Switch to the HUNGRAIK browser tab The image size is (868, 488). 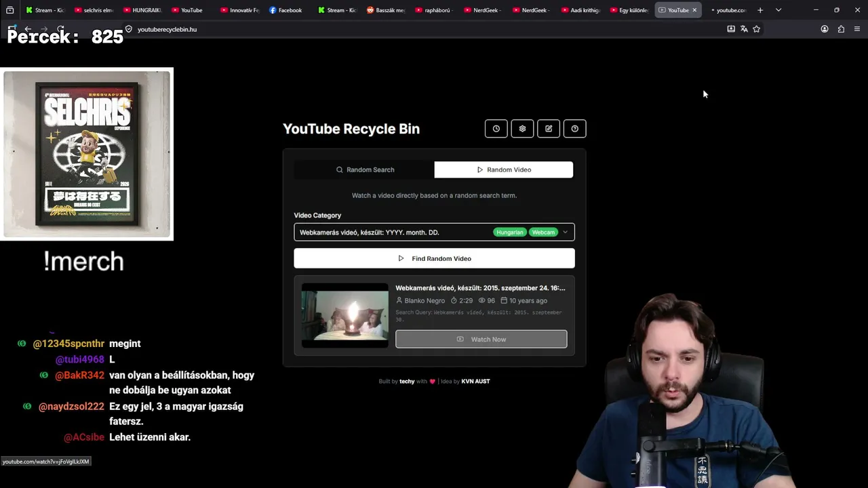pyautogui.click(x=142, y=10)
